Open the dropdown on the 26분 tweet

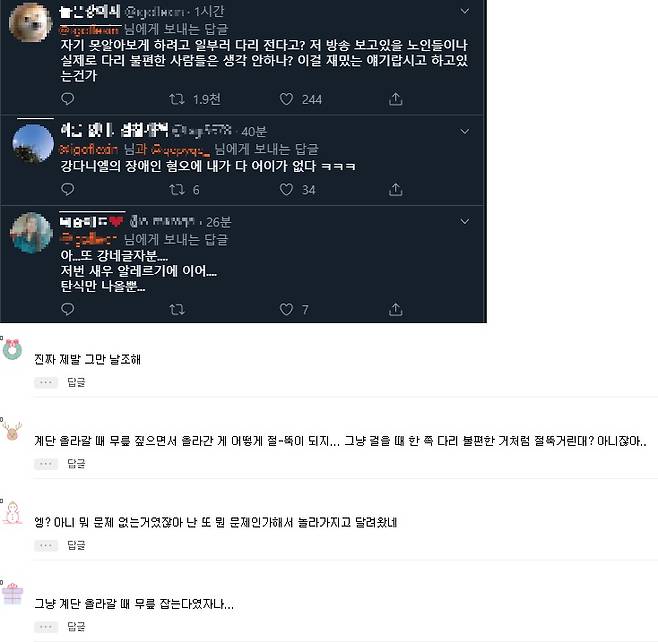(464, 221)
